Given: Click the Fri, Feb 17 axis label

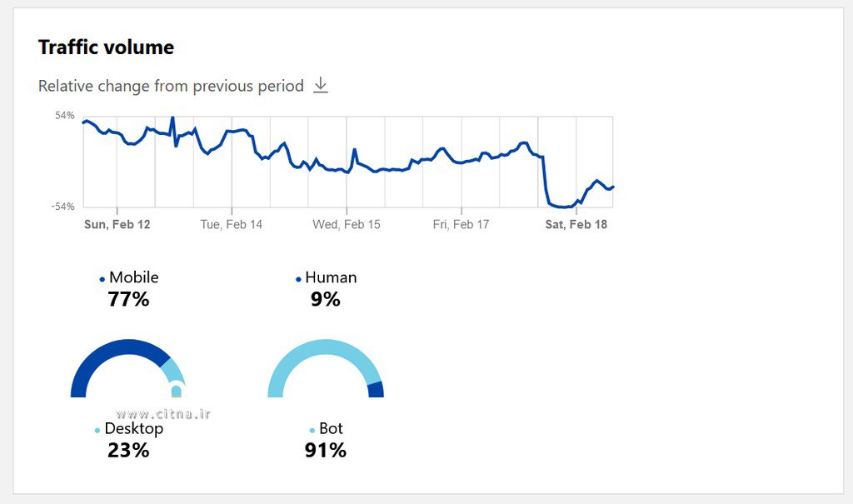Looking at the screenshot, I should (x=461, y=225).
